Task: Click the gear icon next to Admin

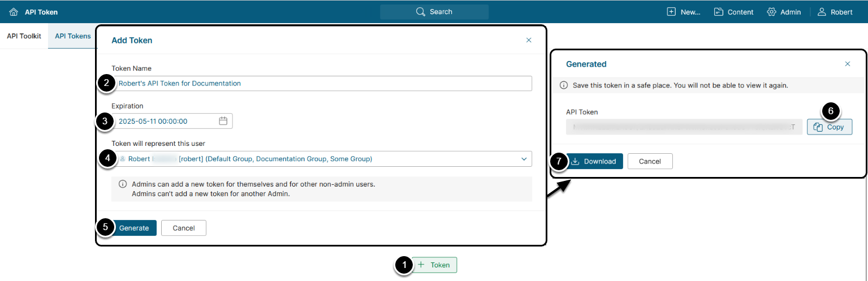Action: click(771, 12)
